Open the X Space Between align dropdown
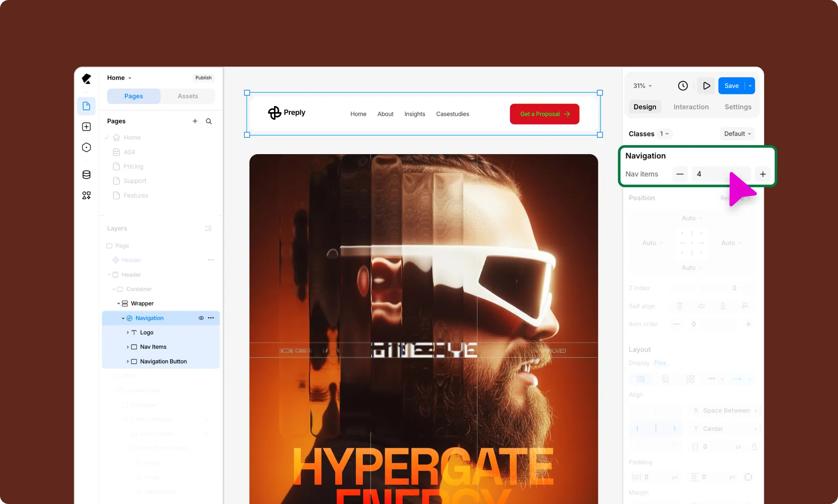 point(724,410)
